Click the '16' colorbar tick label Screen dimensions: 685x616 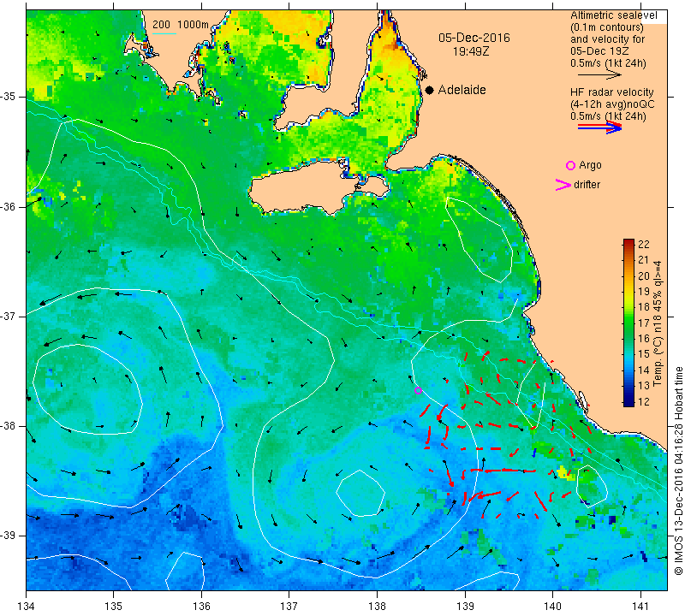pyautogui.click(x=644, y=339)
